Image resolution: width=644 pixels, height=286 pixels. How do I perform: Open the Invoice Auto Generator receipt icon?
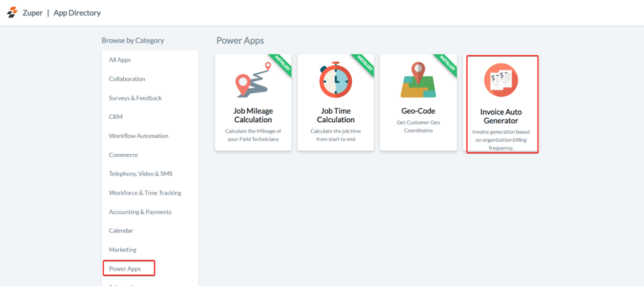point(501,80)
